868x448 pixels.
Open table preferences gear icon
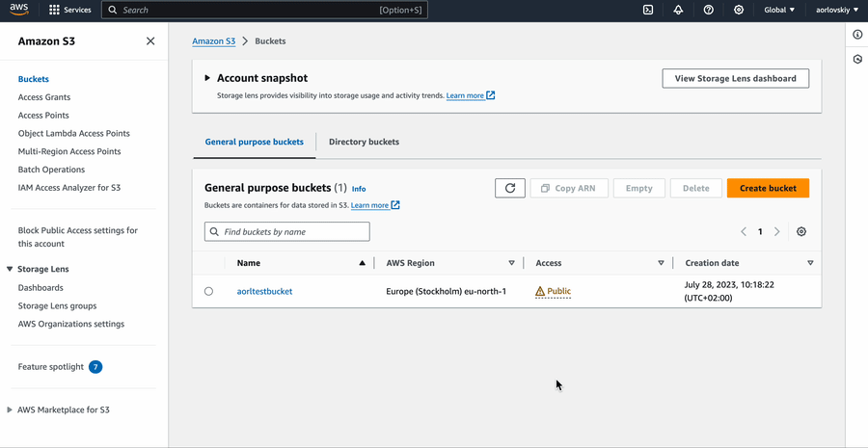[x=801, y=231]
